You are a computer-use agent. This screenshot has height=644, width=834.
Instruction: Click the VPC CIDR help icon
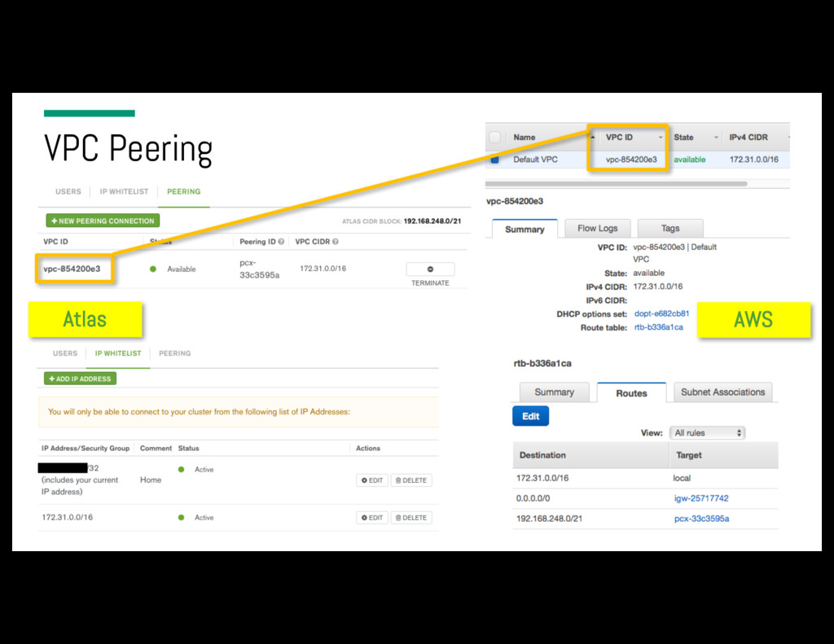point(335,242)
